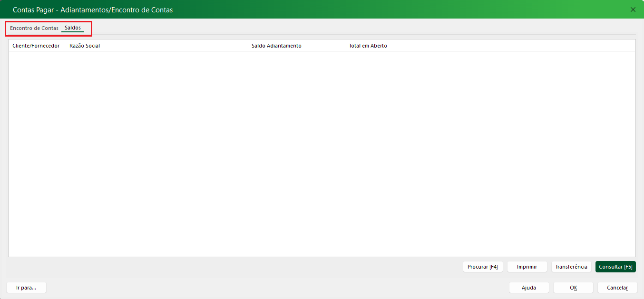Screen dimensions: 644x299
Task: Open the Transferência button
Action: point(571,267)
